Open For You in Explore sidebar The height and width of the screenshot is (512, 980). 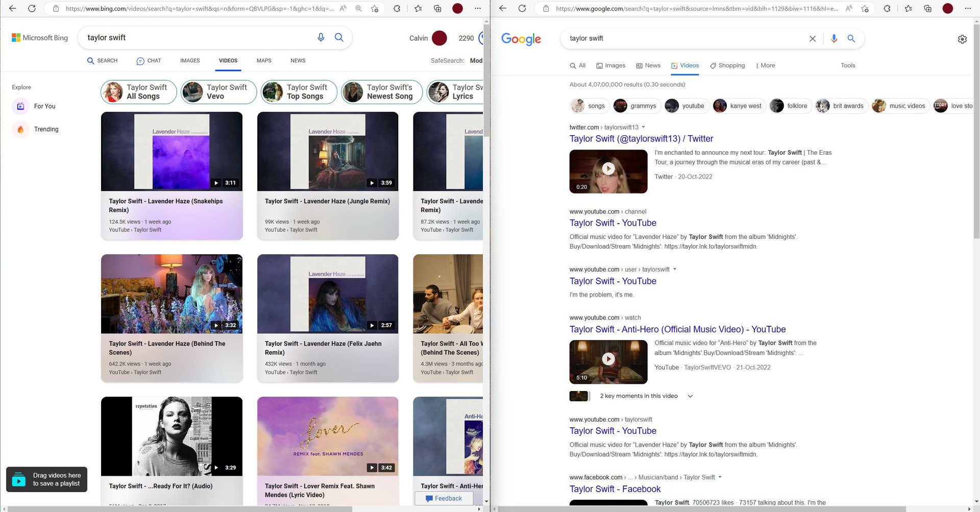pyautogui.click(x=44, y=106)
